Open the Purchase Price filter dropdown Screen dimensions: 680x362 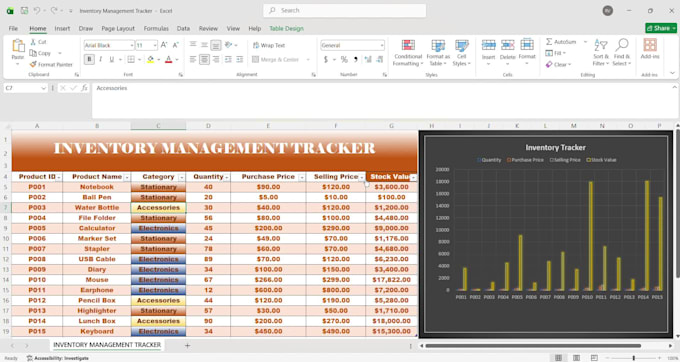point(302,177)
